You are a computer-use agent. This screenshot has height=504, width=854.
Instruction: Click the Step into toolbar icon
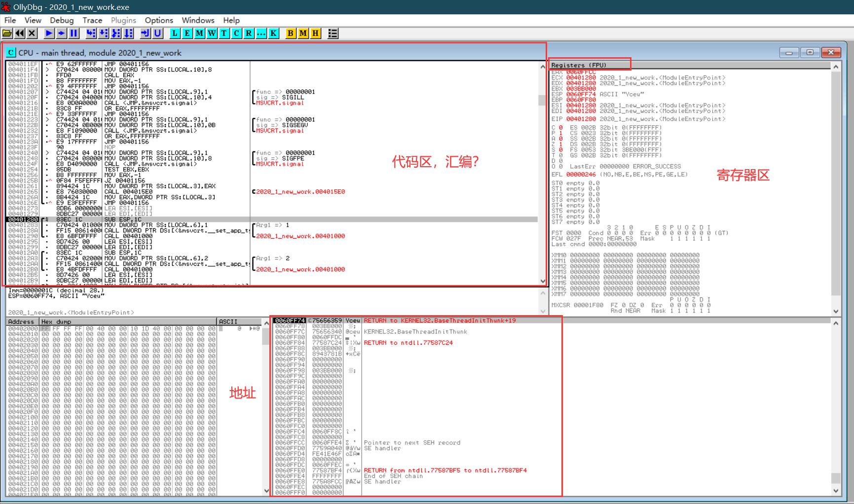click(x=91, y=33)
